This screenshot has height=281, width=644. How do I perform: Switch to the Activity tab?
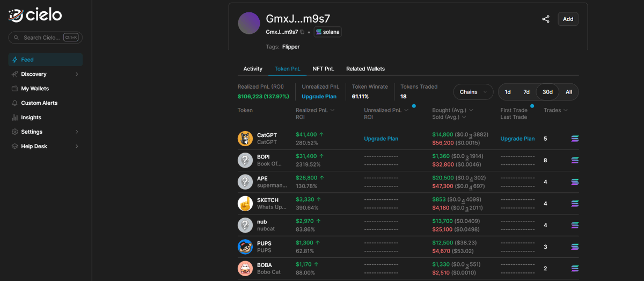[x=253, y=69]
